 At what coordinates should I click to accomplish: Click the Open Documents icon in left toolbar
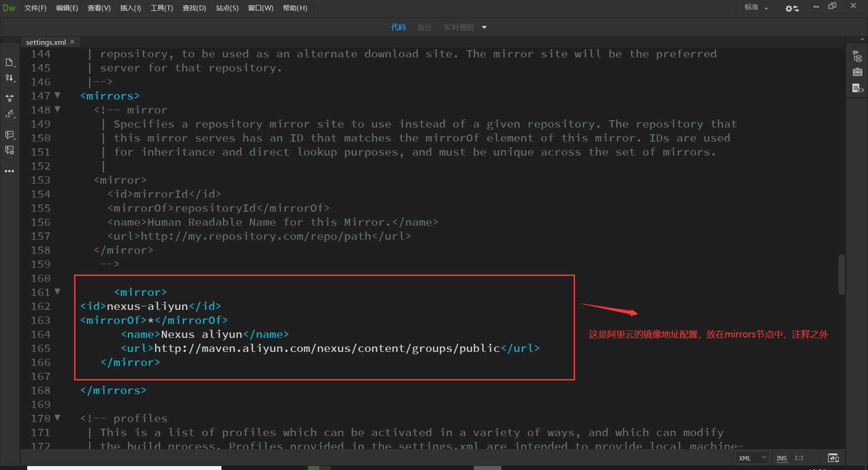[x=9, y=62]
